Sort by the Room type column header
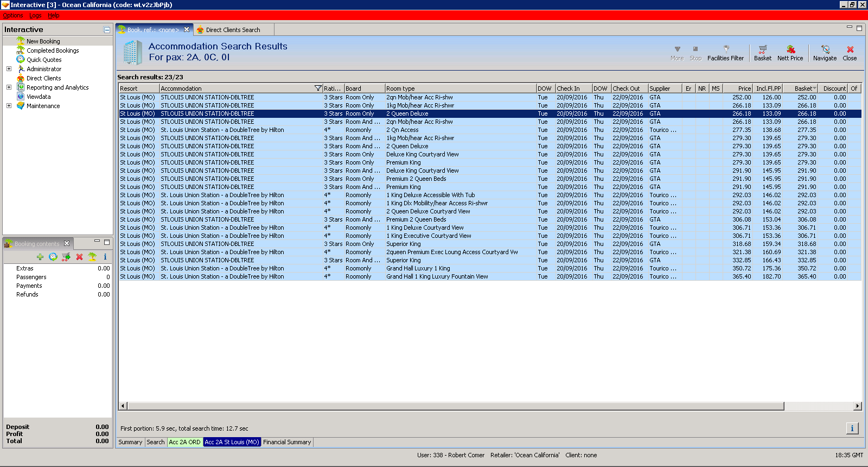The image size is (868, 467). [x=461, y=89]
